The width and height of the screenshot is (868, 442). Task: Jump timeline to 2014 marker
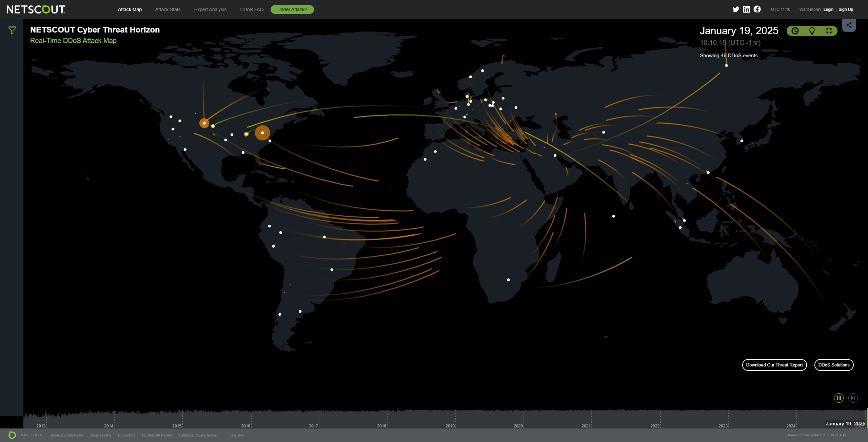[x=108, y=426]
